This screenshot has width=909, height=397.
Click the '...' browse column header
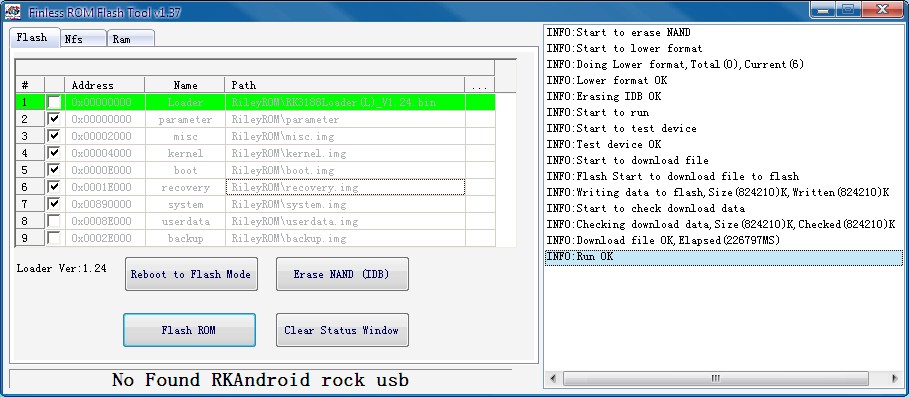coord(479,85)
